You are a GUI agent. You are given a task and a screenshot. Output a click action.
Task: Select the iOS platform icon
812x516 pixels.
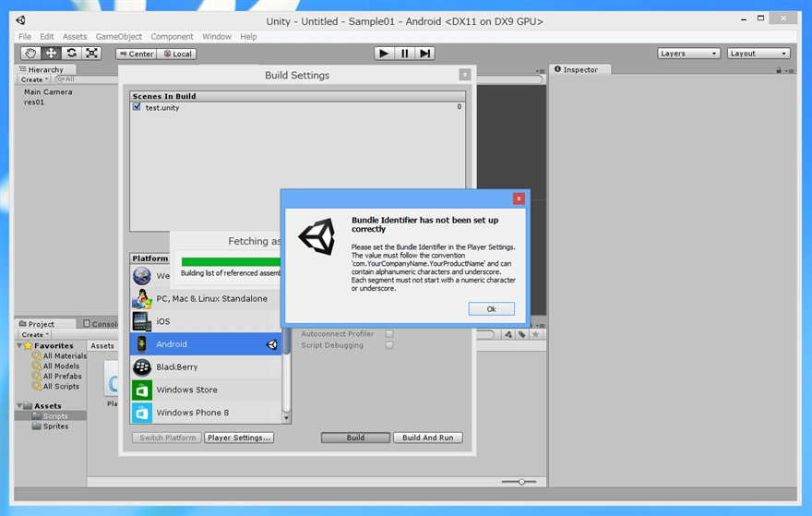click(x=141, y=321)
